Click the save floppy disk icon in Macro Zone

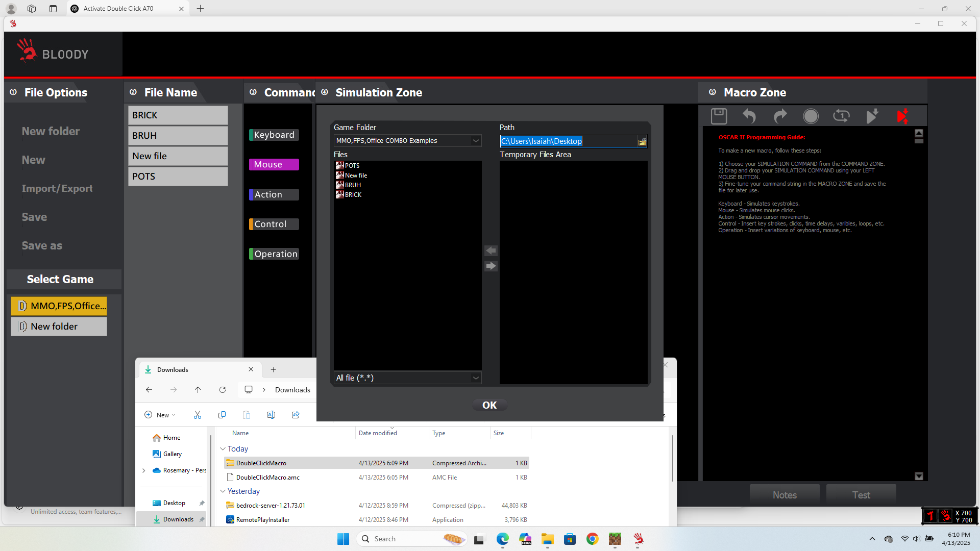(719, 116)
